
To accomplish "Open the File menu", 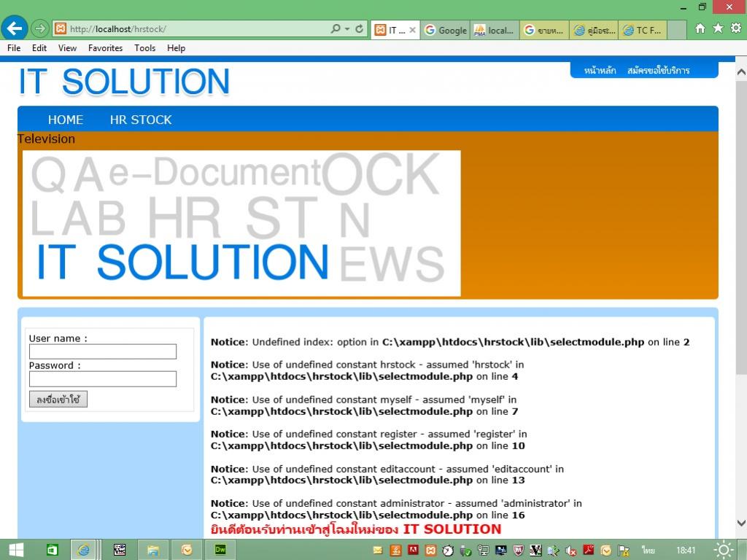I will click(x=14, y=48).
